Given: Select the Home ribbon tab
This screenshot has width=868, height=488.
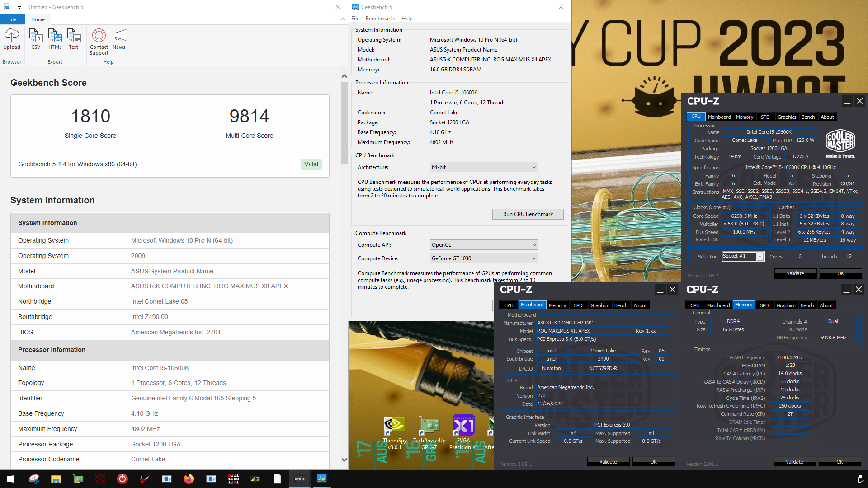Looking at the screenshot, I should pos(38,19).
